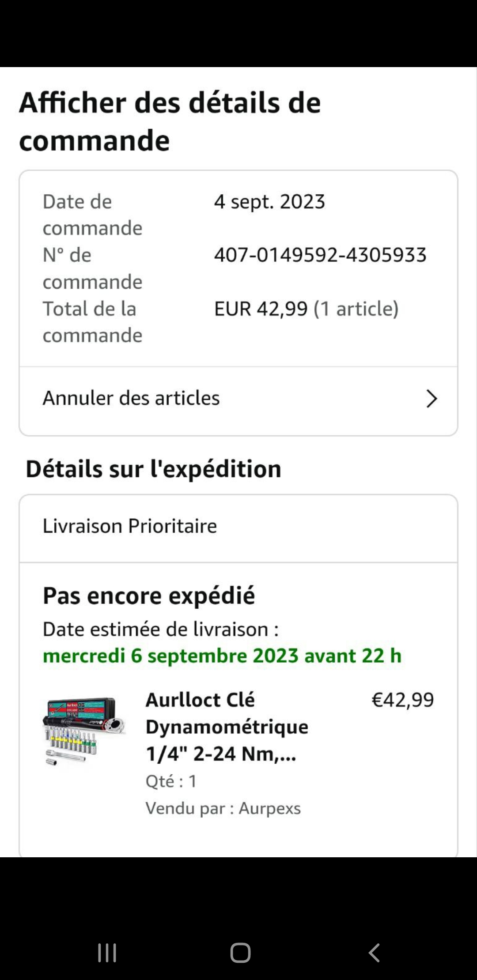Tap the green estimated delivery date
477x980 pixels.
(222, 656)
